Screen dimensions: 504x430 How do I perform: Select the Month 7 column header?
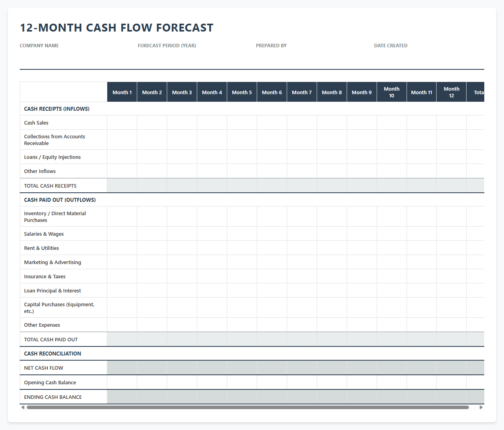pos(302,92)
